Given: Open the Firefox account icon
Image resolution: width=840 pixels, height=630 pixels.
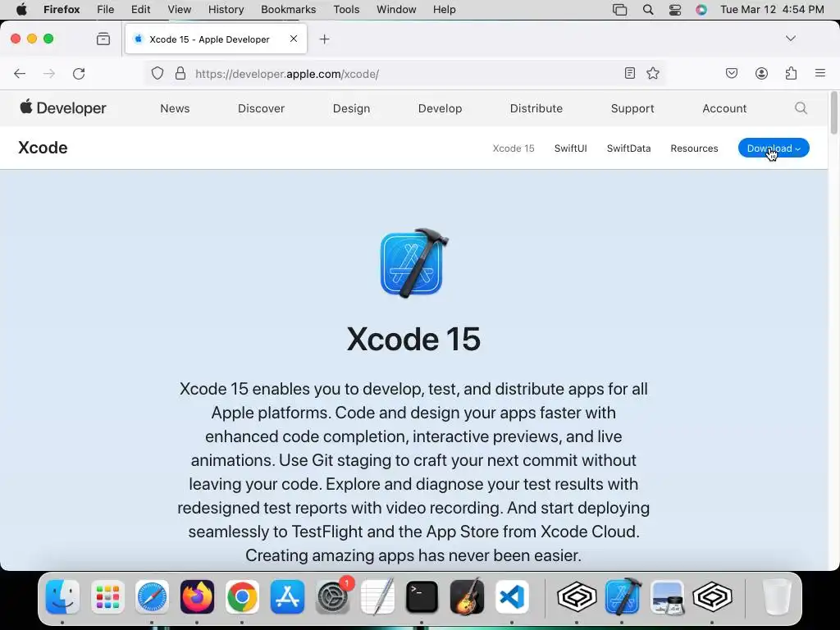Looking at the screenshot, I should point(761,73).
